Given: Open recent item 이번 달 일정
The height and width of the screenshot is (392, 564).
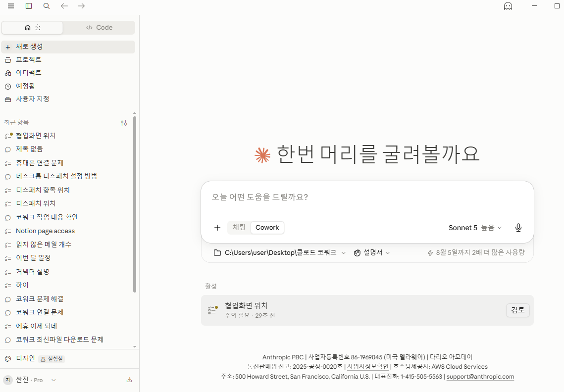Looking at the screenshot, I should point(66,258).
